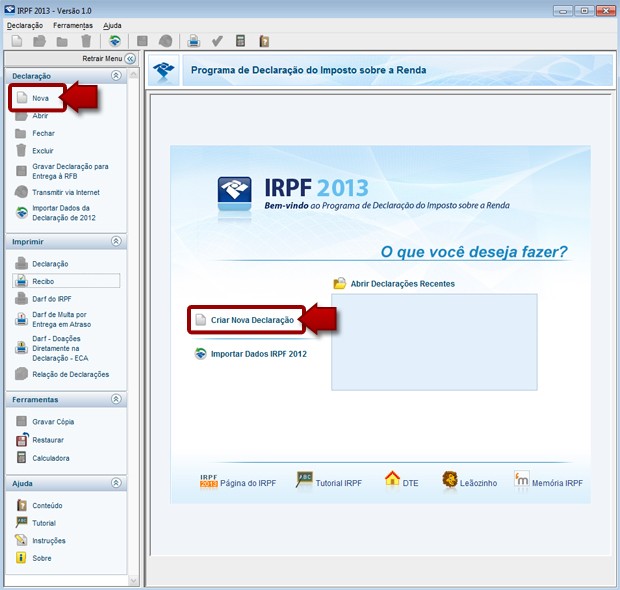620x590 pixels.
Task: Collapse the Ajuda sidebar section
Action: point(116,483)
